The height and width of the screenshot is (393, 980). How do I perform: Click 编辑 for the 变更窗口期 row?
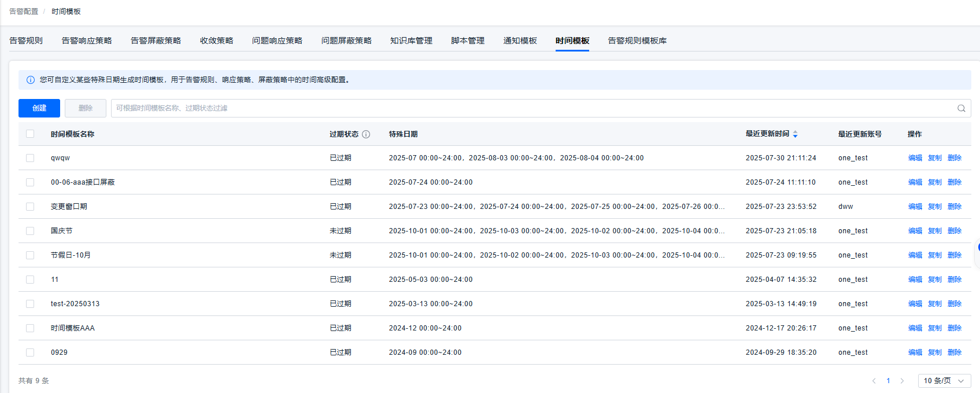[915, 207]
